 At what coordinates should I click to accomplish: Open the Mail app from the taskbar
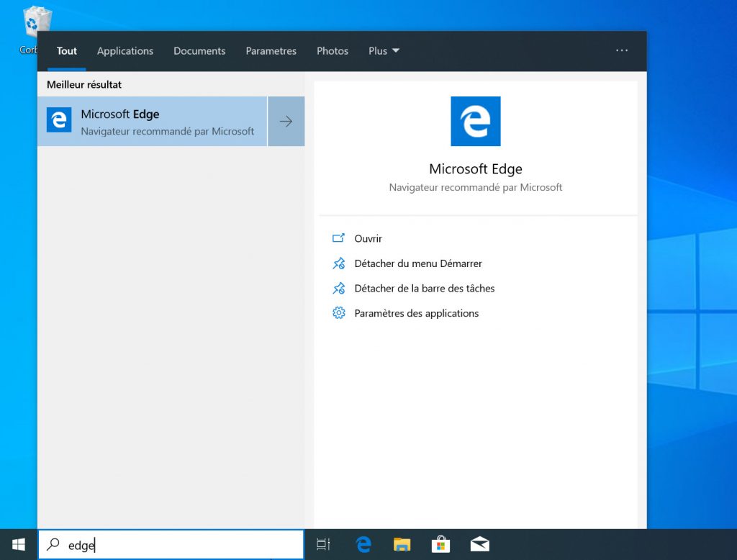480,544
